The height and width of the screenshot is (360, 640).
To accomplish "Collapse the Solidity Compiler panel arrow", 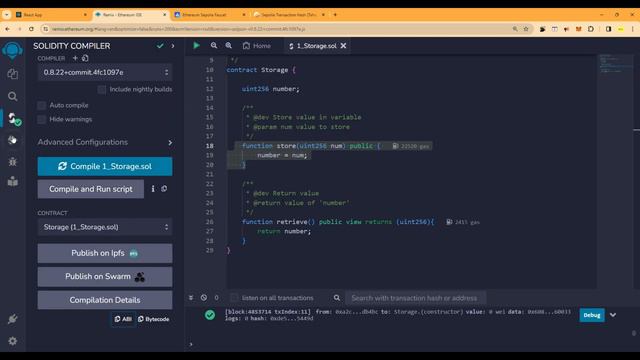I will pos(173,46).
